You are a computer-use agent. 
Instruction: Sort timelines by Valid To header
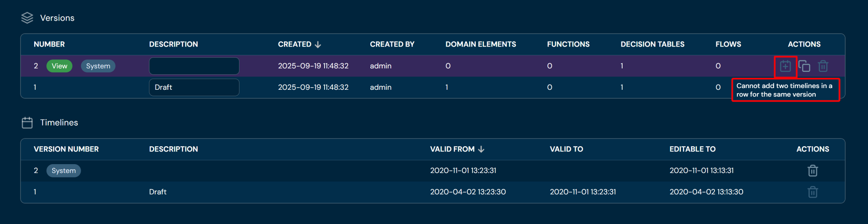tap(566, 149)
